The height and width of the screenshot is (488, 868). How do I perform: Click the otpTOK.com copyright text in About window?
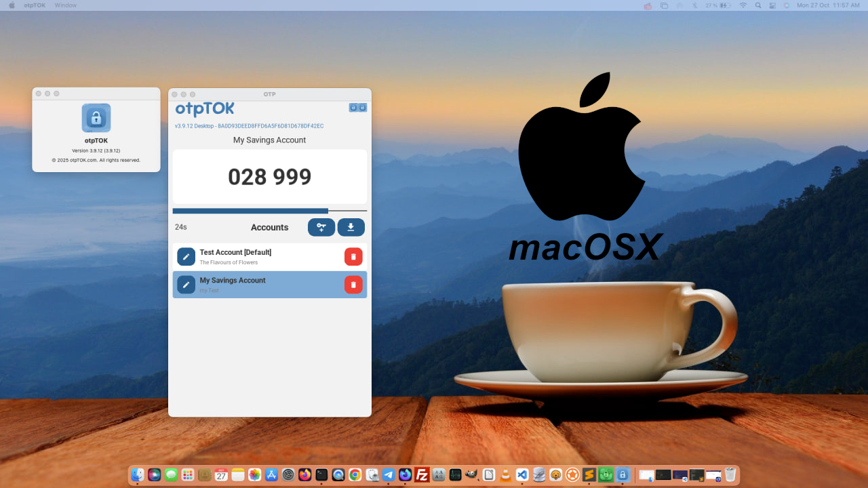96,160
